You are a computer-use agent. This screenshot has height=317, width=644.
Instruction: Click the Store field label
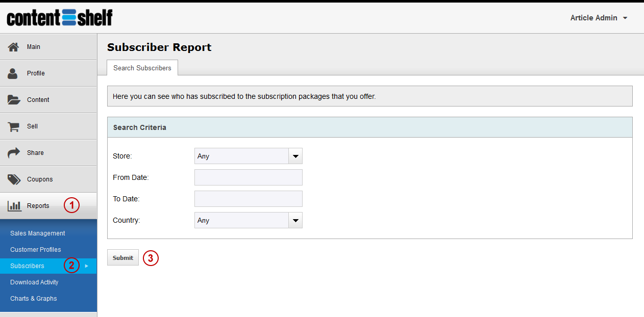coord(122,156)
